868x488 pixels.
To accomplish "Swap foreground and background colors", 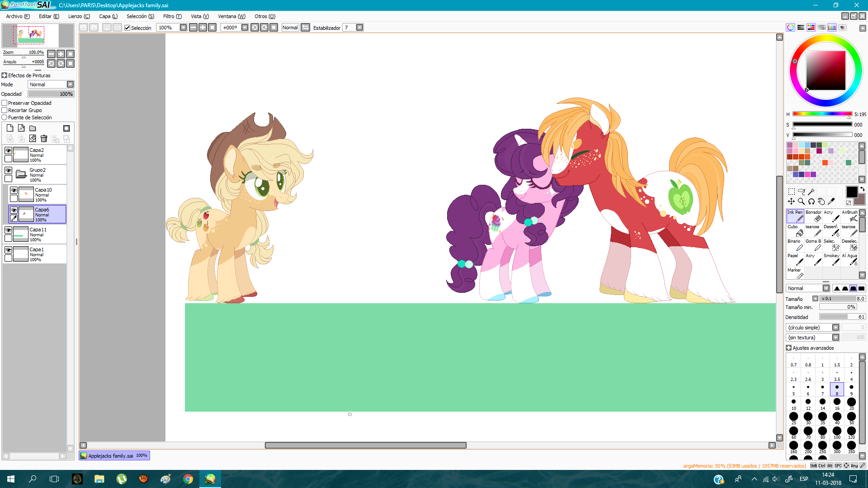I will (862, 189).
